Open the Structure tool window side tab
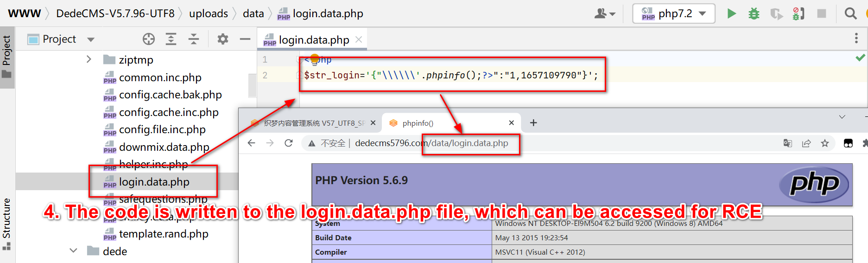Screen dimensions: 868x263 point(6,225)
